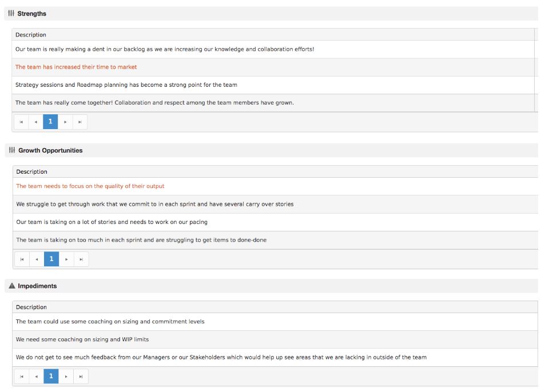Click the Growth Opportunities sliders icon
Image resolution: width=545 pixels, height=392 pixels.
[x=12, y=150]
